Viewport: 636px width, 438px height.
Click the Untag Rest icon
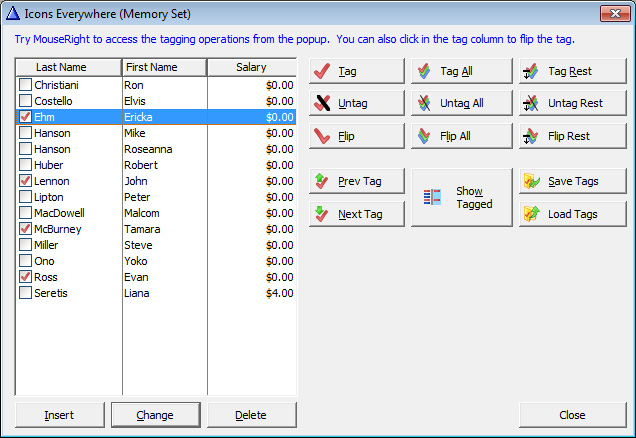(531, 103)
